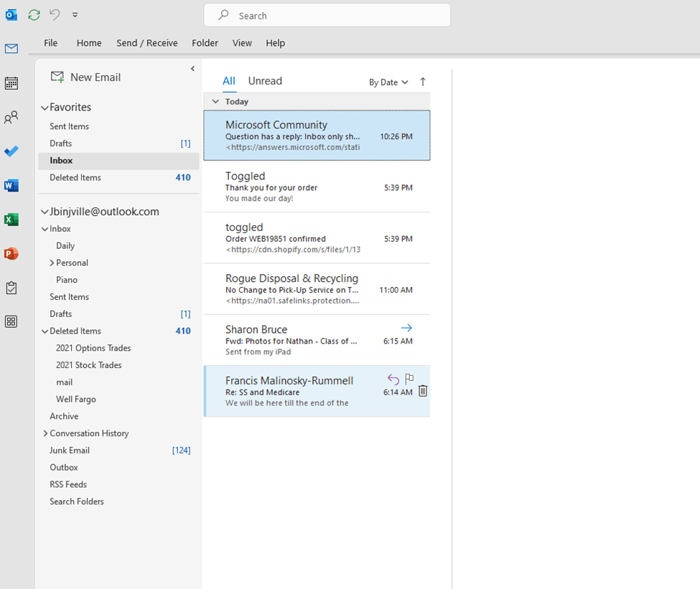Image resolution: width=700 pixels, height=589 pixels.
Task: Open Excel from the left icon rail
Action: pos(11,220)
